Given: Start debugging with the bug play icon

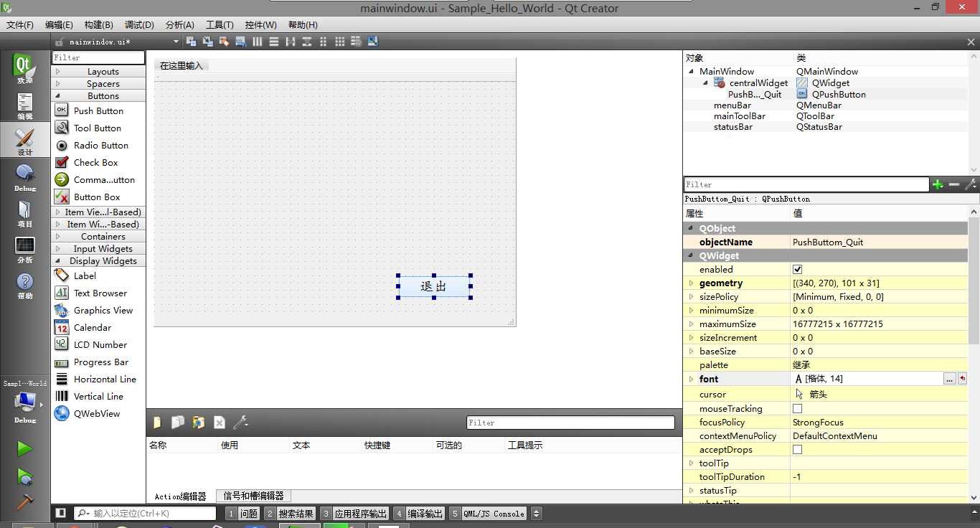Looking at the screenshot, I should tap(24, 476).
